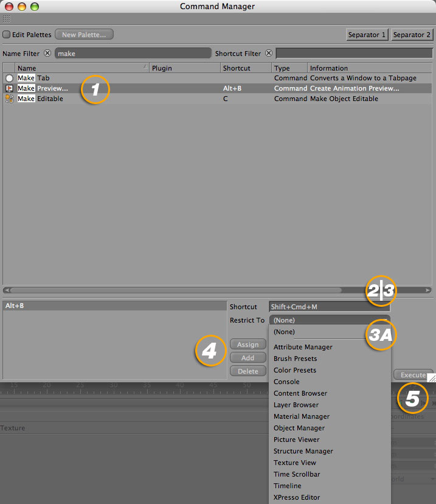The image size is (436, 504).
Task: Click the window grip icon at top left
Action: pos(7,19)
